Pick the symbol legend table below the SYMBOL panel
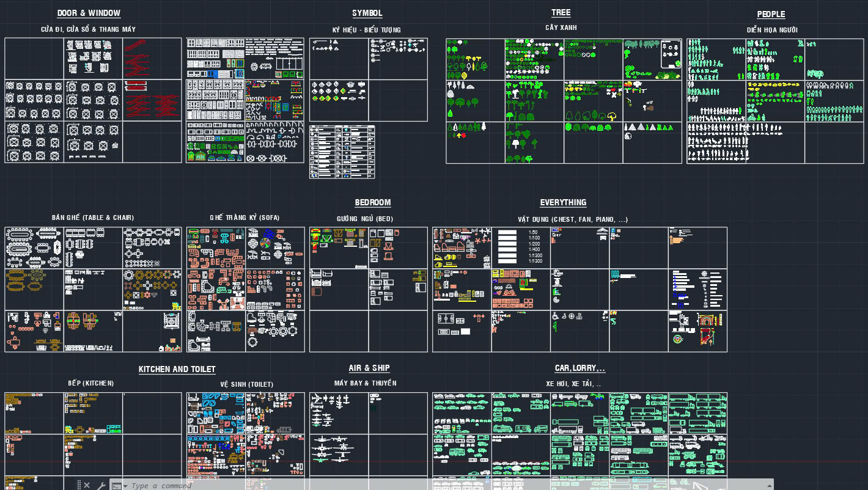The image size is (868, 490). tap(342, 152)
